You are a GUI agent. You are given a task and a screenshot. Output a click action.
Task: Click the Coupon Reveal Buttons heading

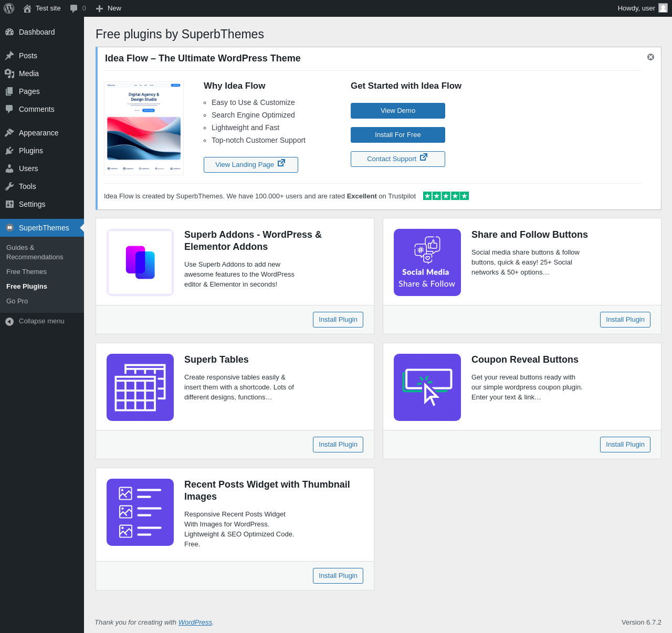click(525, 360)
